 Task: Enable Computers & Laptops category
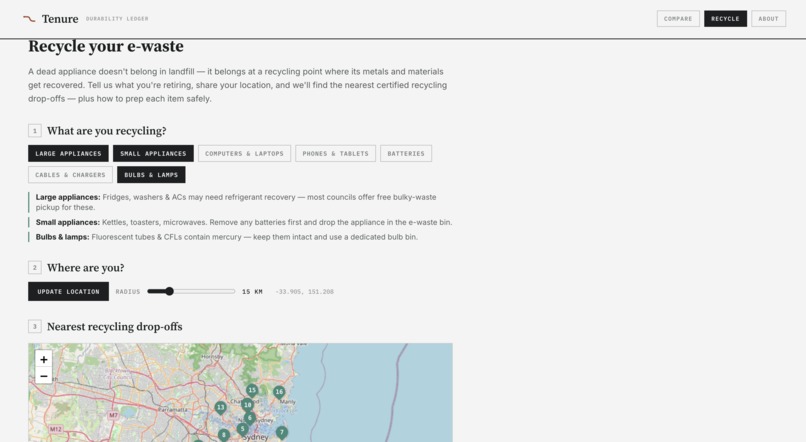pyautogui.click(x=244, y=154)
